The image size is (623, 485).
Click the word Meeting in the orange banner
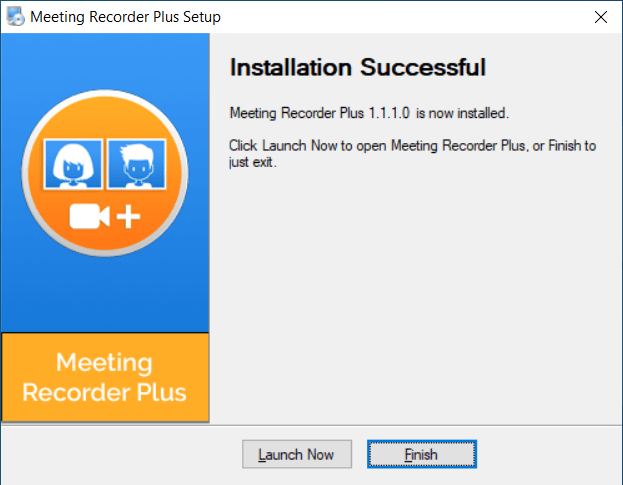[x=104, y=362]
